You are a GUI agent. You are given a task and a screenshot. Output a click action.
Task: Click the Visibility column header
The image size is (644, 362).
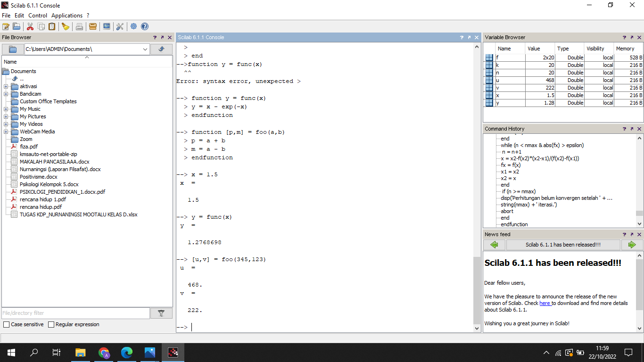(x=599, y=49)
